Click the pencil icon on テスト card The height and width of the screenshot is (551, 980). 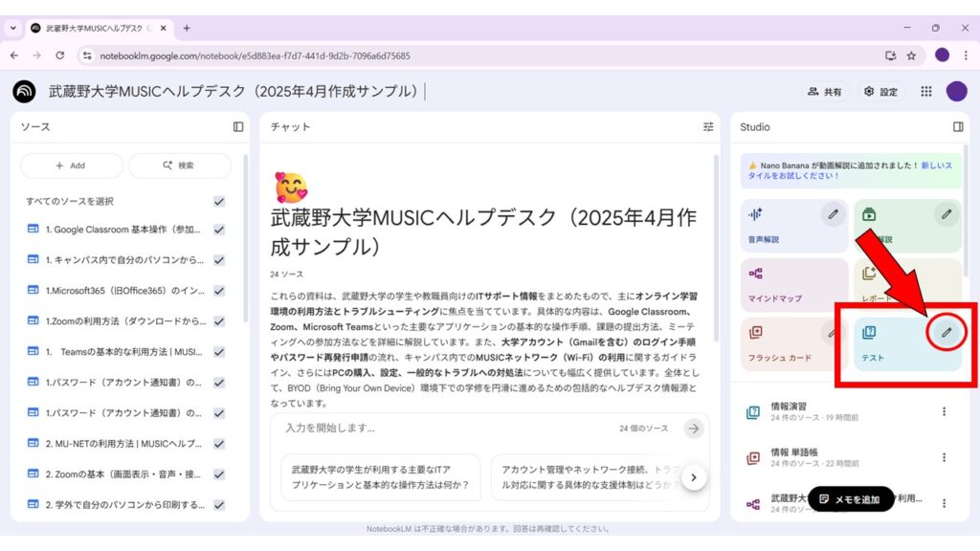pos(947,332)
